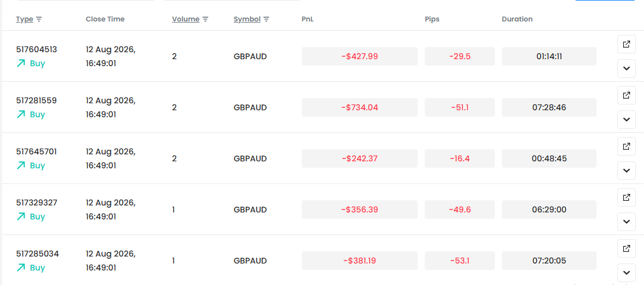This screenshot has height=285, width=644.
Task: Click the Volume column filter icon
Action: click(x=205, y=19)
